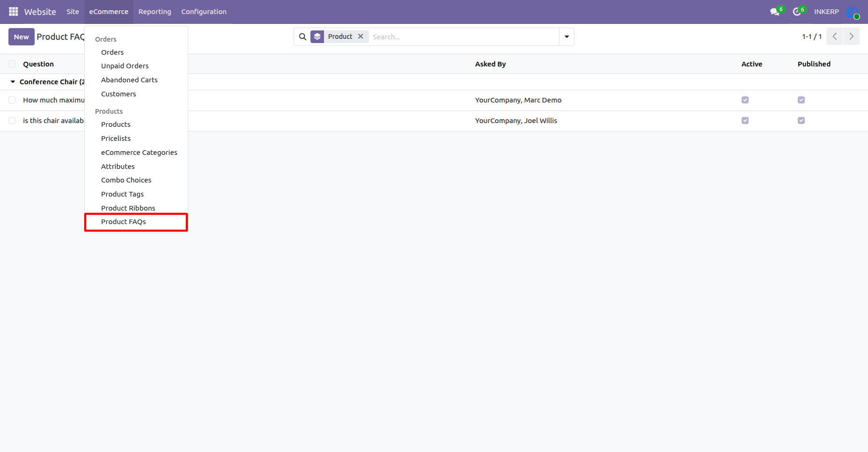Image resolution: width=868 pixels, height=452 pixels.
Task: Open the Site menu
Action: click(73, 12)
